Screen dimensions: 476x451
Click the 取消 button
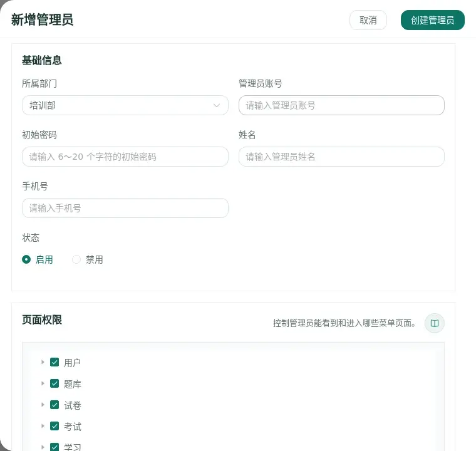click(x=368, y=20)
